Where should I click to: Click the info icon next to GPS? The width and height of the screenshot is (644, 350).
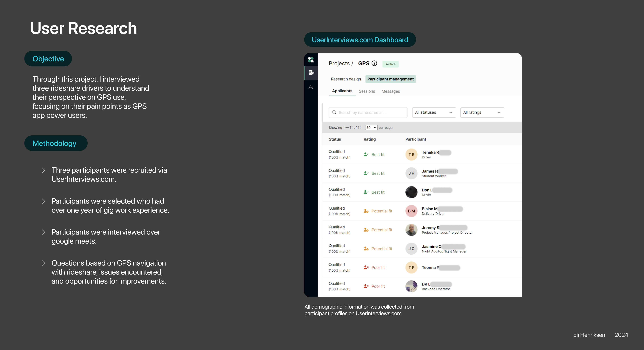(x=374, y=63)
